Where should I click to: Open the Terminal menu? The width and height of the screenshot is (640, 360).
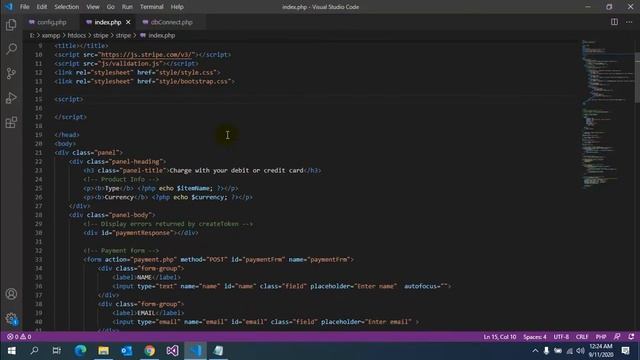click(151, 7)
